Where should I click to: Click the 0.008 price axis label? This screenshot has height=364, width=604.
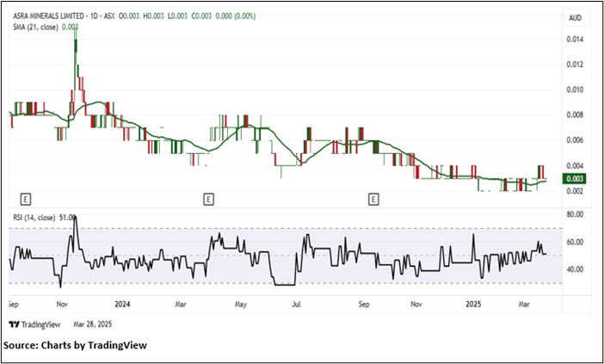tap(575, 114)
